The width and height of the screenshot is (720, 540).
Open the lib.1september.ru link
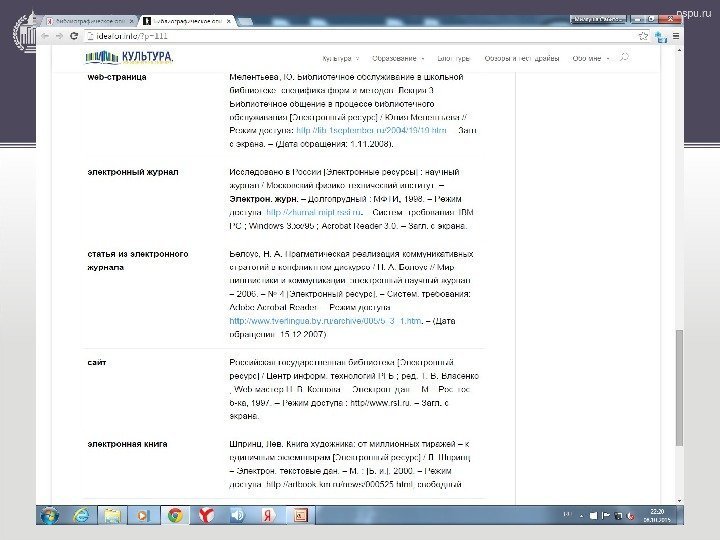pyautogui.click(x=371, y=130)
